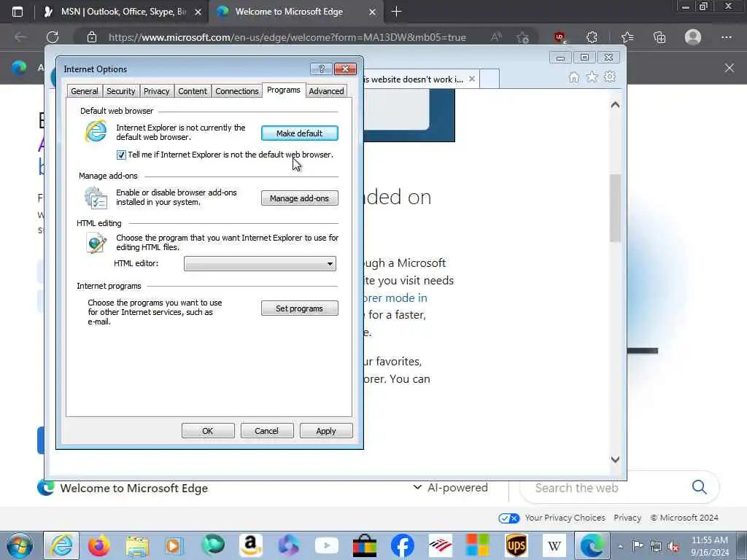The width and height of the screenshot is (747, 560).
Task: Toggle Your Privacy Choices switch
Action: click(508, 518)
